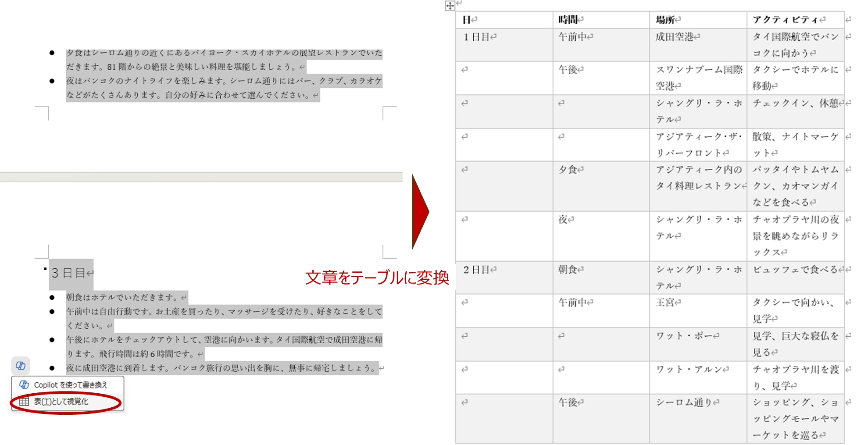868x445 pixels.
Task: Click the table move handle icon
Action: pos(450,6)
